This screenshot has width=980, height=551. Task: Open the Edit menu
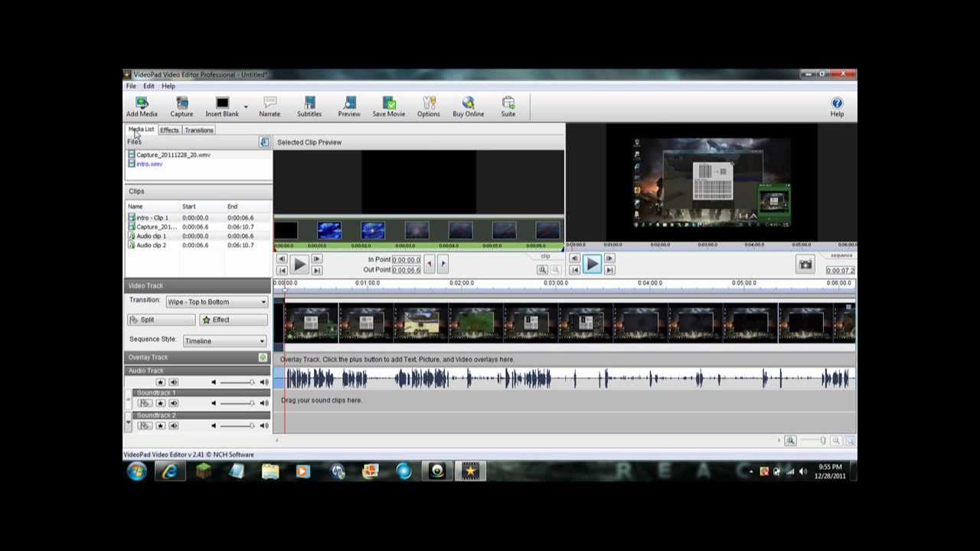[149, 86]
